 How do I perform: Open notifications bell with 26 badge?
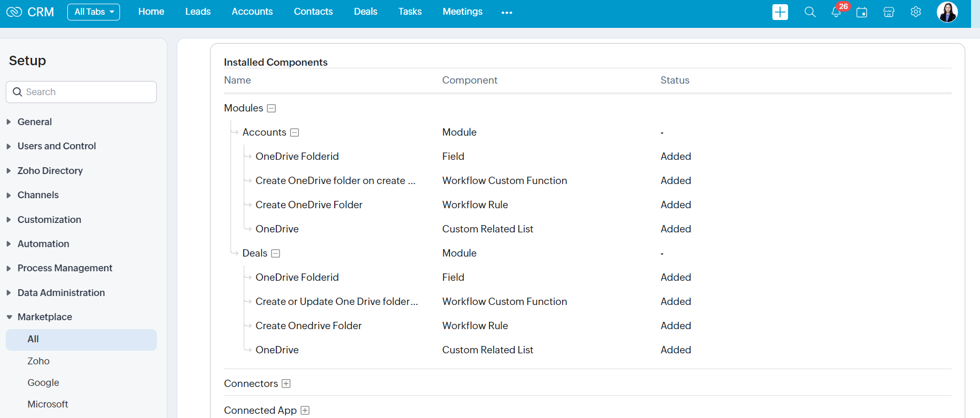(x=837, y=12)
